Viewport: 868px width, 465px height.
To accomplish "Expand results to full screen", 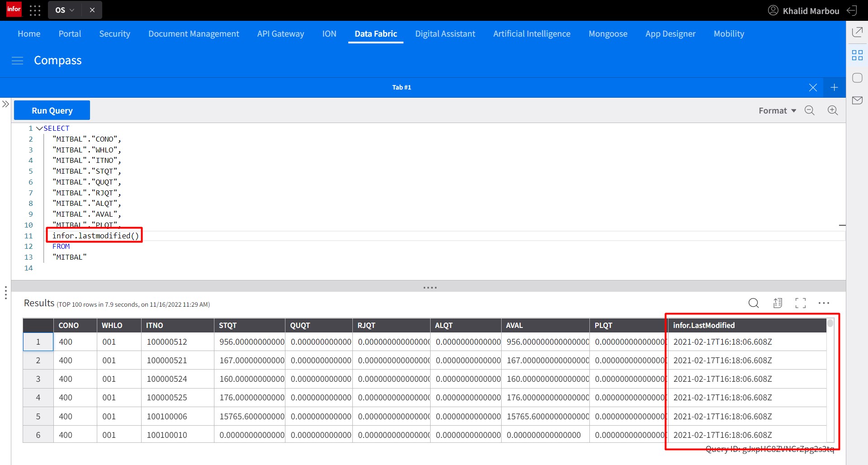I will coord(800,303).
